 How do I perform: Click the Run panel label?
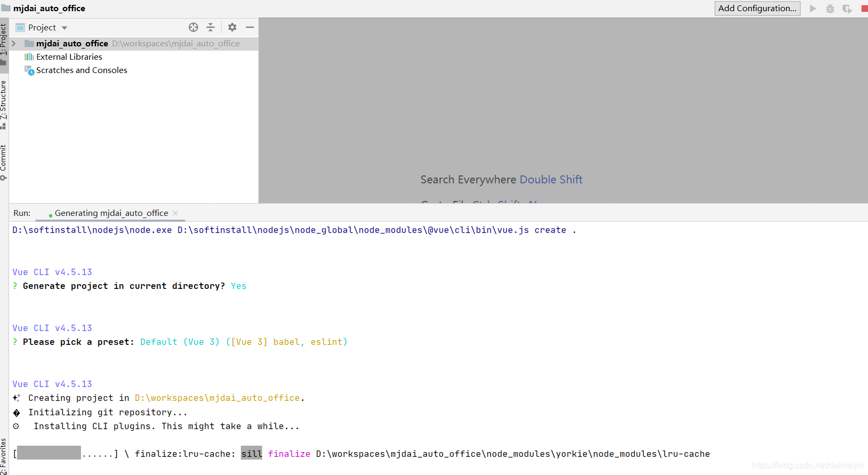pos(22,213)
